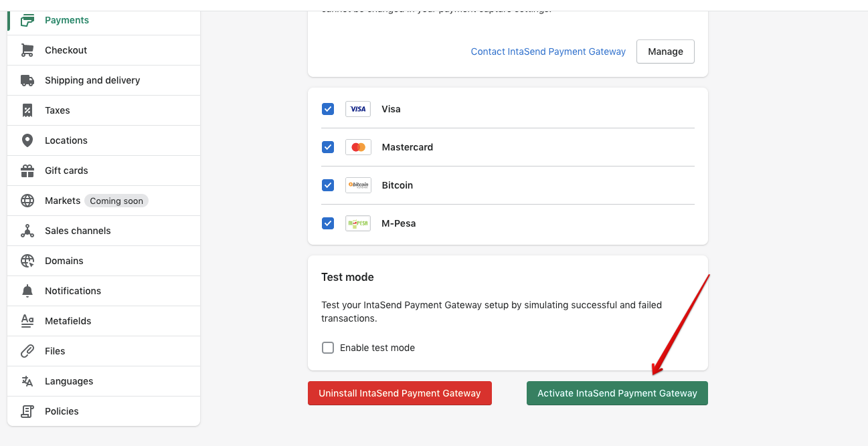Screen dimensions: 868x446
Task: Click Contact IntaSend Payment Gateway link
Action: [548, 51]
